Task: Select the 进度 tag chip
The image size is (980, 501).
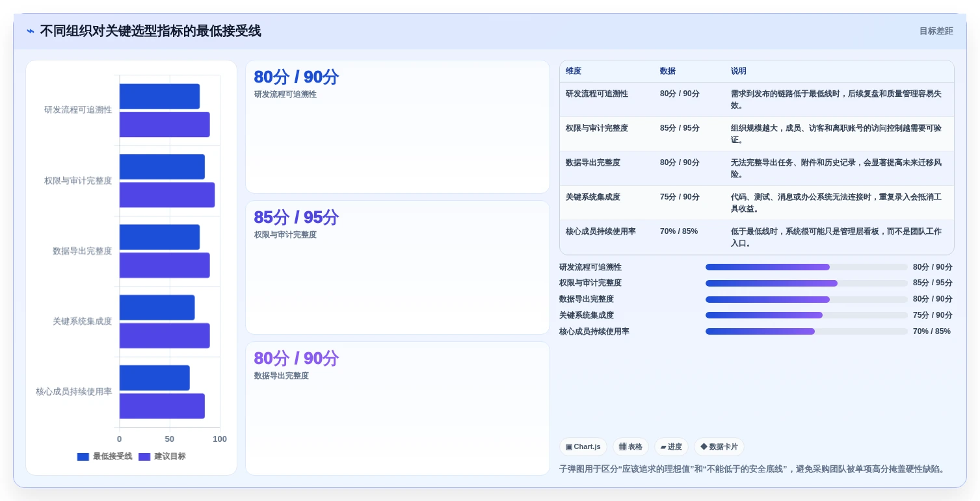Action: click(x=671, y=447)
